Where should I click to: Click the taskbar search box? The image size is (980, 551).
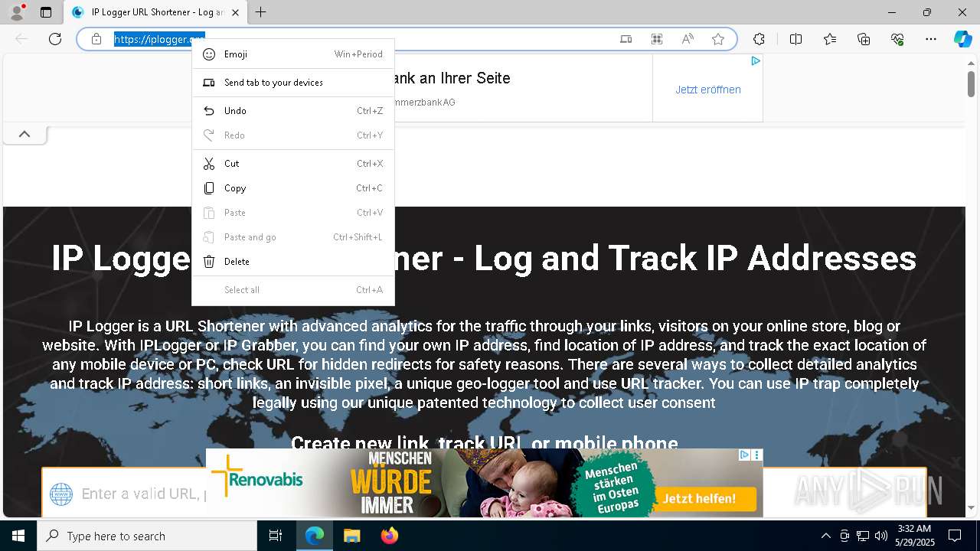[147, 536]
